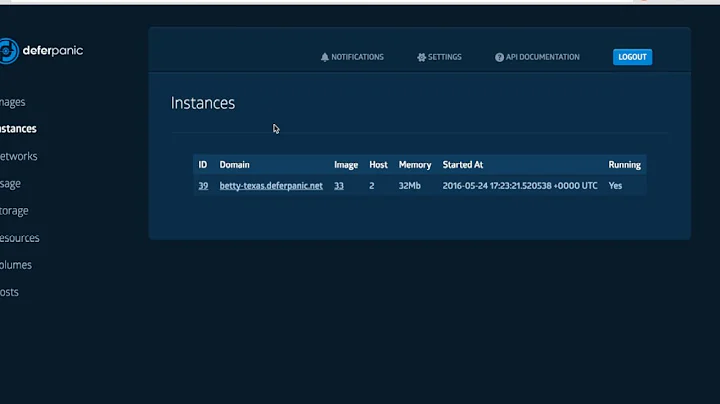
Task: Open instance ID 39 link
Action: pyautogui.click(x=203, y=185)
